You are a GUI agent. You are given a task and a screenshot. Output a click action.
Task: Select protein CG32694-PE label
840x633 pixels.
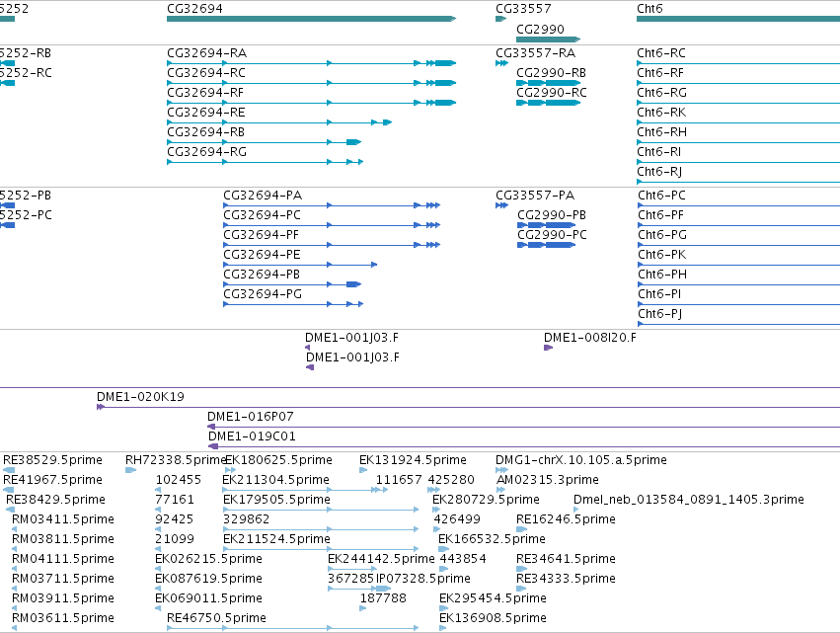[262, 255]
